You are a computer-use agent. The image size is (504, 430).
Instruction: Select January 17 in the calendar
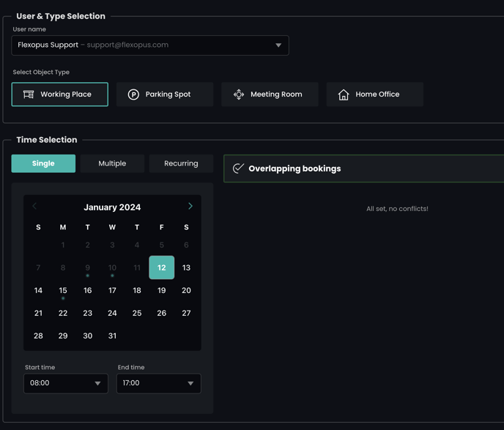click(112, 290)
